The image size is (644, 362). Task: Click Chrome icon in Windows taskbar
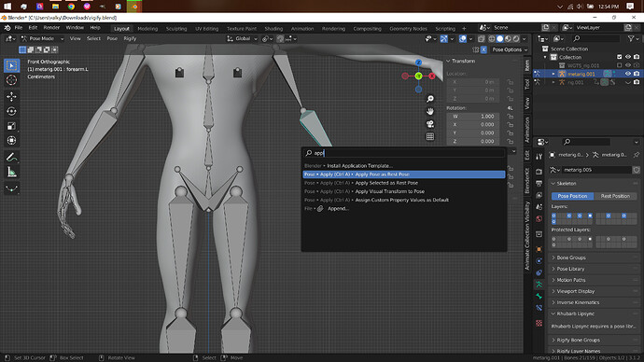coord(71,7)
